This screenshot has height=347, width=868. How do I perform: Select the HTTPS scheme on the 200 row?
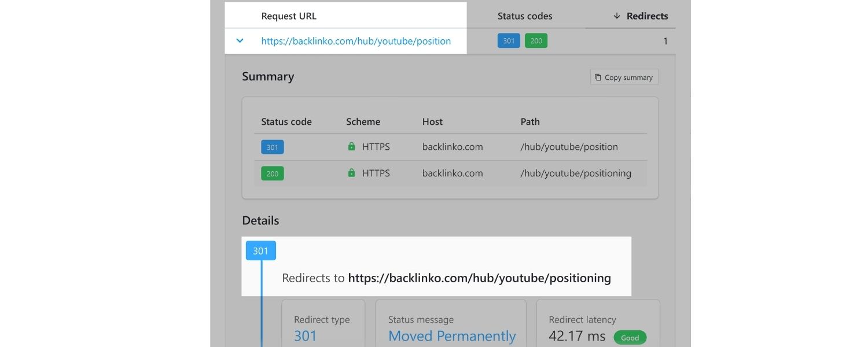click(375, 173)
